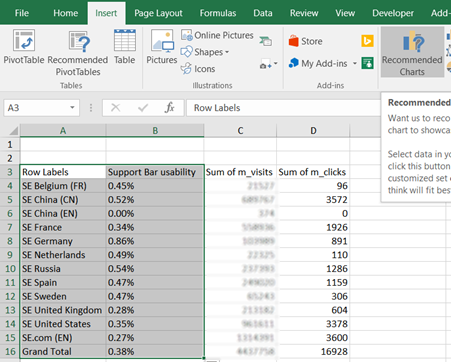The image size is (451, 362).
Task: Click the 0.00% usability value
Action: coord(155,213)
